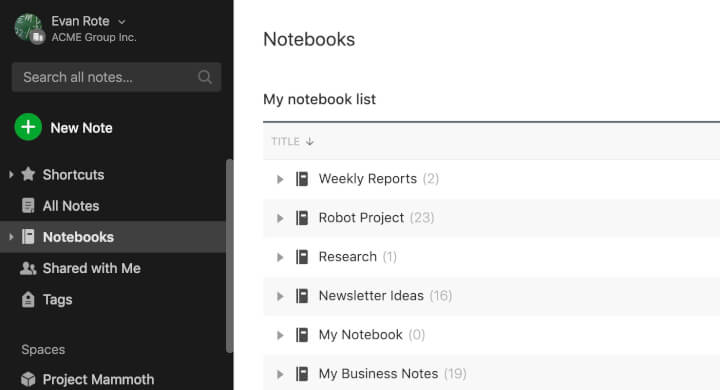Click the Weekly Reports notebook icon
720x390 pixels.
coord(302,179)
